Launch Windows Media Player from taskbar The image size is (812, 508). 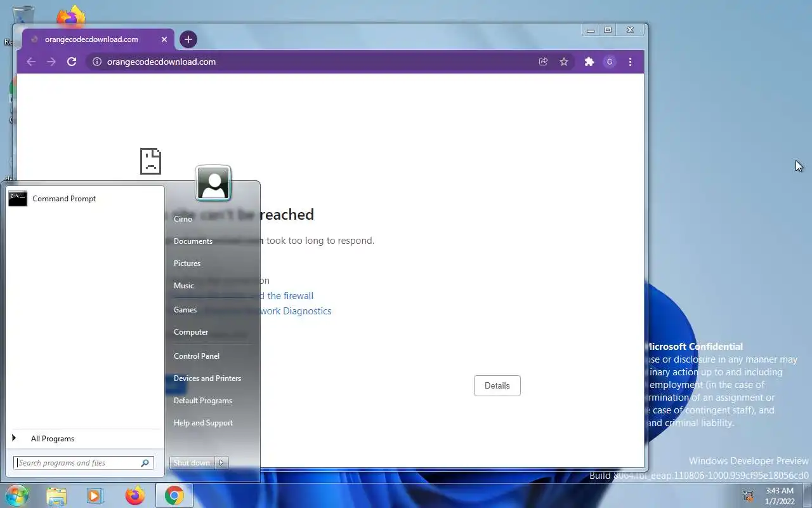coord(95,495)
